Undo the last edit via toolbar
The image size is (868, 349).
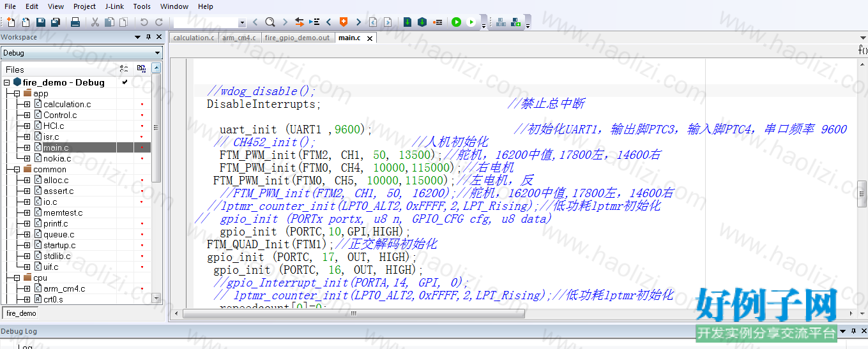pos(144,22)
